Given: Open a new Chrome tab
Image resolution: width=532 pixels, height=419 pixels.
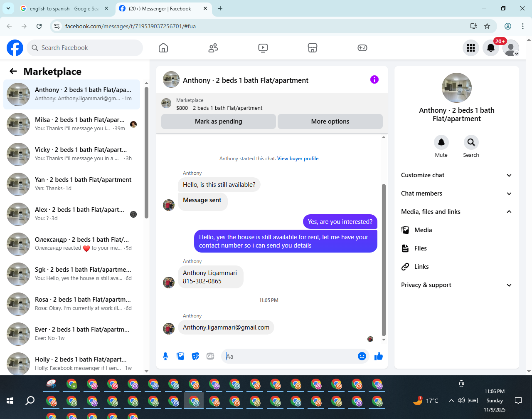Looking at the screenshot, I should (x=220, y=8).
